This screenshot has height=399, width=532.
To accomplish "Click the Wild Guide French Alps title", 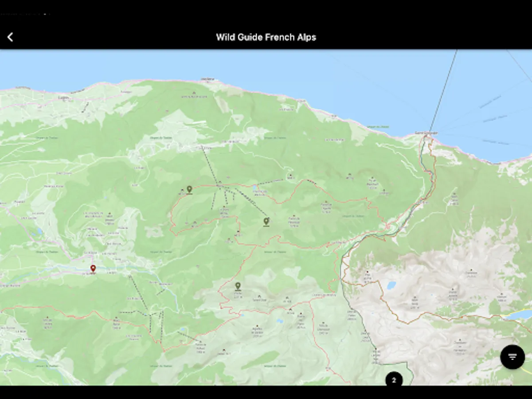I will (266, 37).
